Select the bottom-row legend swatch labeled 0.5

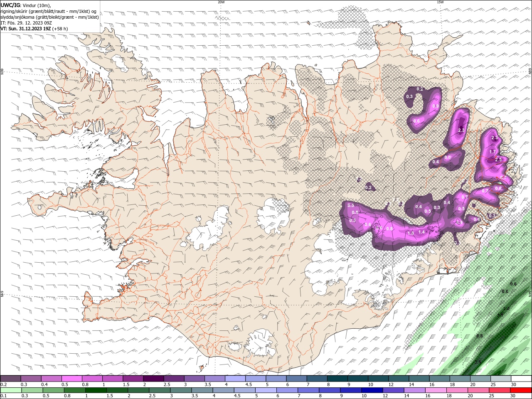[x=53, y=390]
